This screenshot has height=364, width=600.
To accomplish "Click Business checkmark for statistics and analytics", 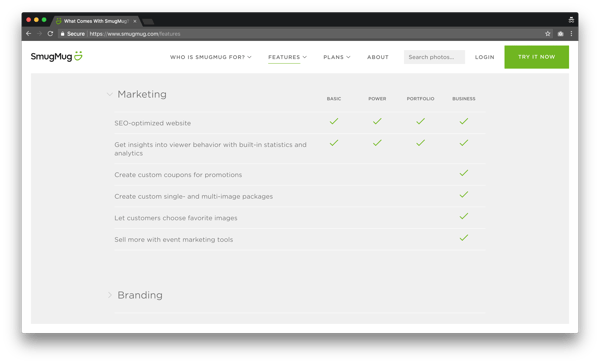I will click(x=464, y=143).
